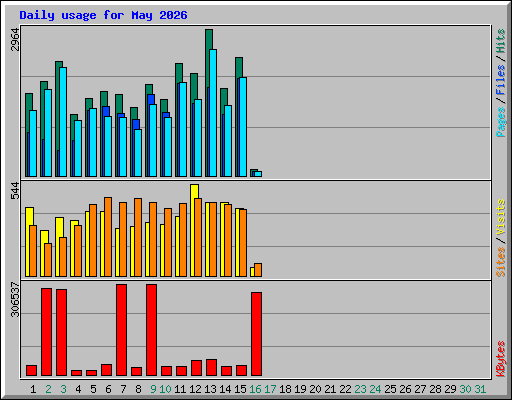This screenshot has width=512, height=400.
Task: Select day 30 on the x-axis
Action: [465, 389]
